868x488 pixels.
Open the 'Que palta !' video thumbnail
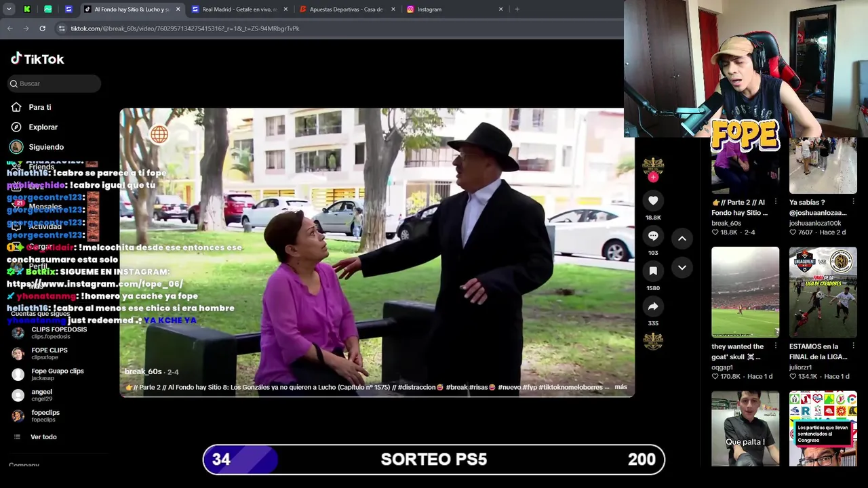[x=745, y=428]
